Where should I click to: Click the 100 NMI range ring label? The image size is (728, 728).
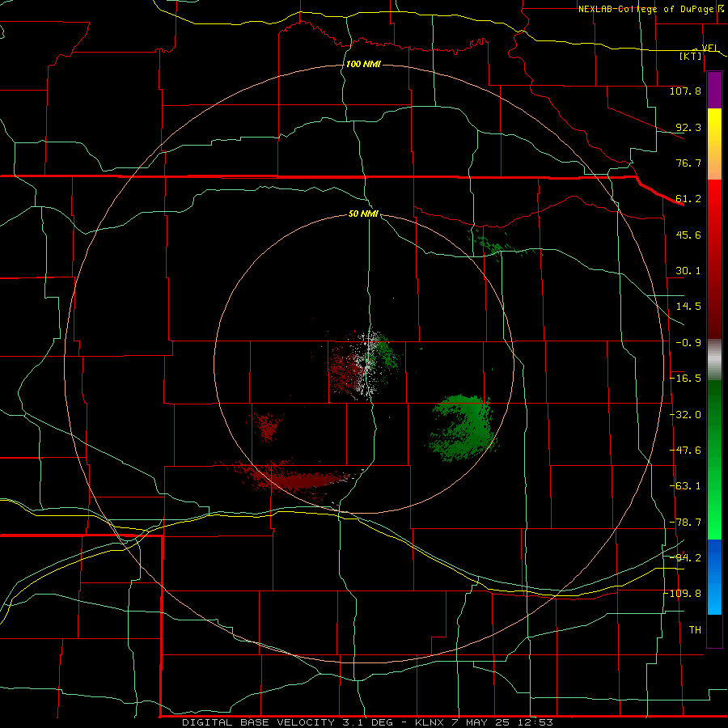(363, 64)
